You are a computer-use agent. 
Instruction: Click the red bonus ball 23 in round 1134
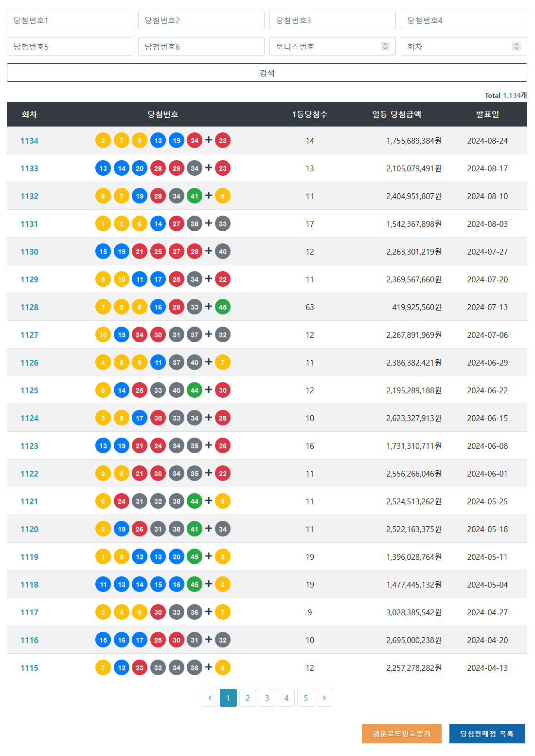click(223, 141)
